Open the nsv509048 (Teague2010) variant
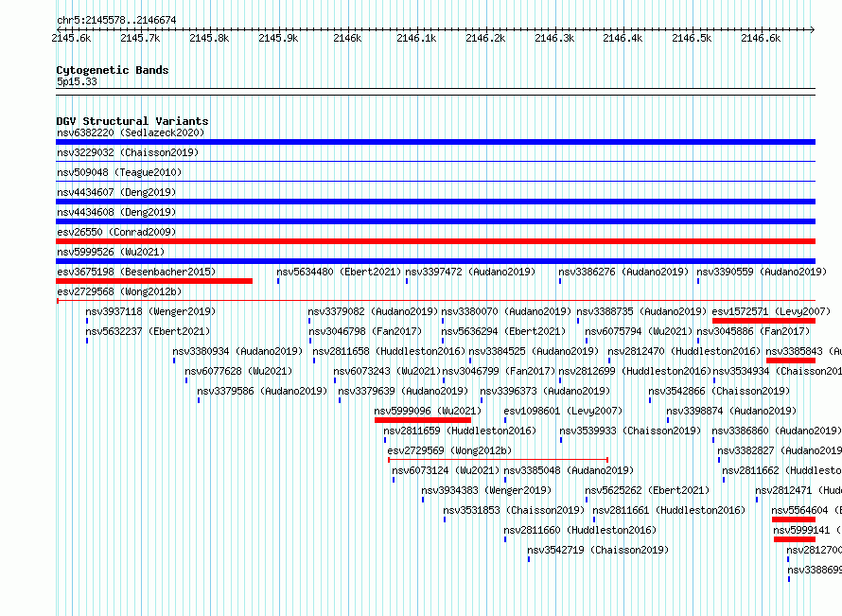 [119, 172]
